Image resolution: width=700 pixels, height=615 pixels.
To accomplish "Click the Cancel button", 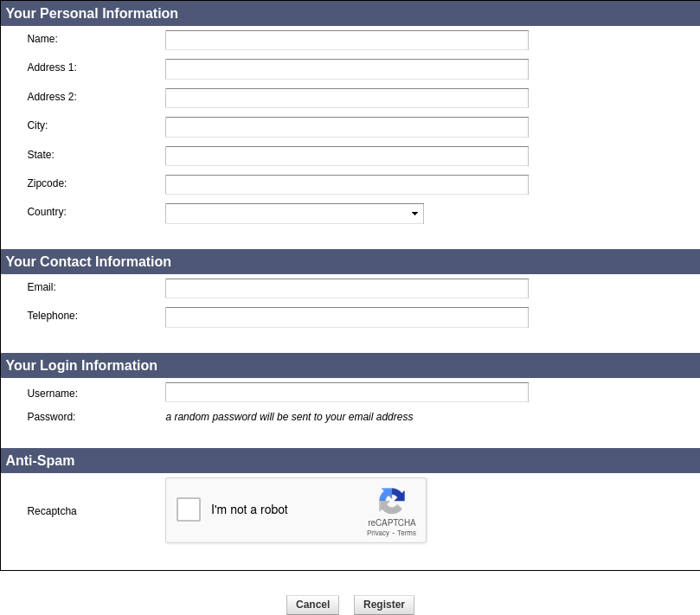I will point(312,605).
